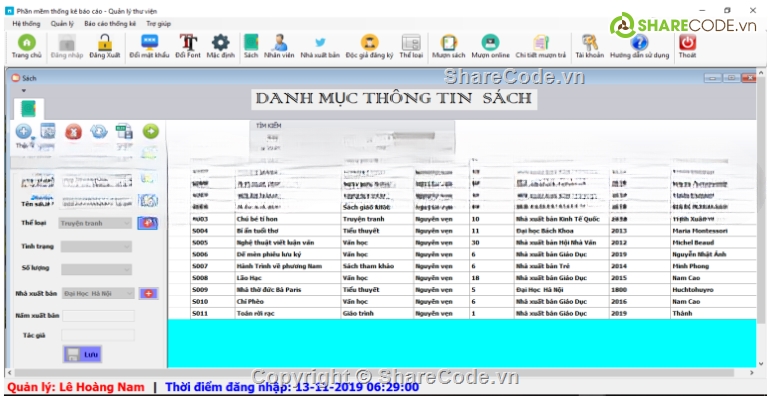
Task: Click the vertical scrollbar on the right
Action: (x=760, y=218)
